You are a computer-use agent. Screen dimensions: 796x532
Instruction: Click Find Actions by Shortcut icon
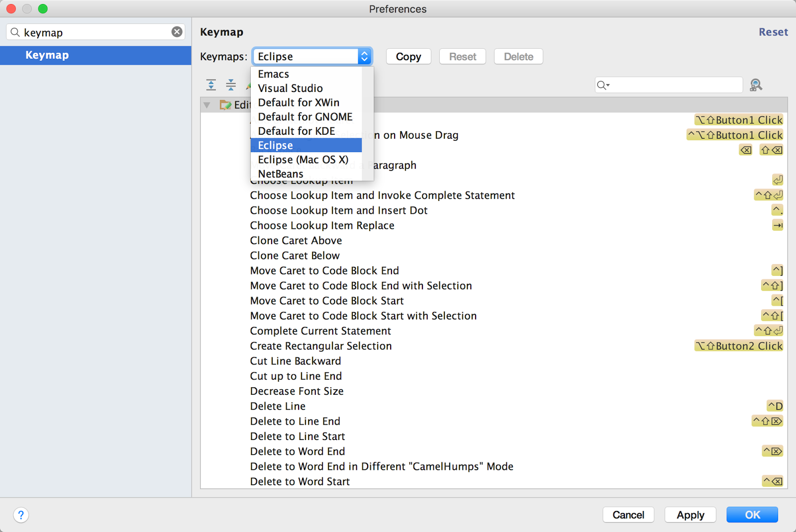[756, 85]
